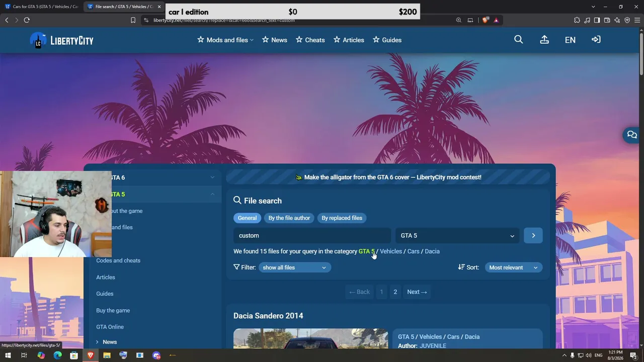Open 'Buy the game' in sidebar

113,310
